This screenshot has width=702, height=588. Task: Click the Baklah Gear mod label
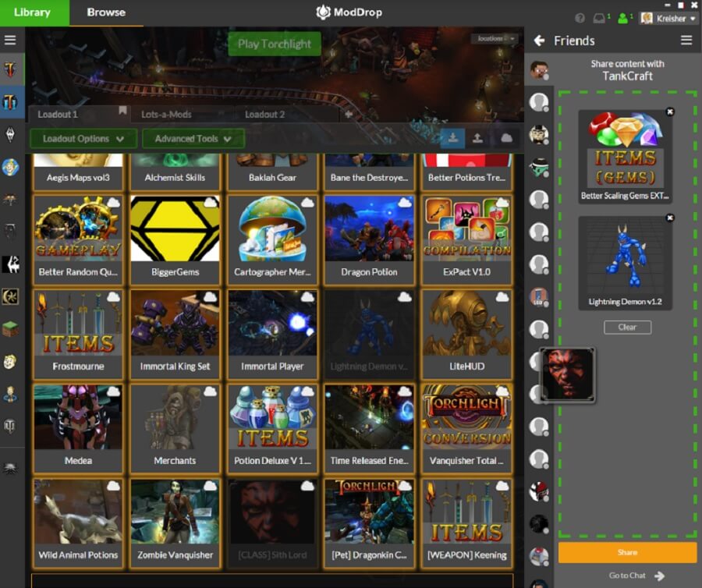(272, 178)
